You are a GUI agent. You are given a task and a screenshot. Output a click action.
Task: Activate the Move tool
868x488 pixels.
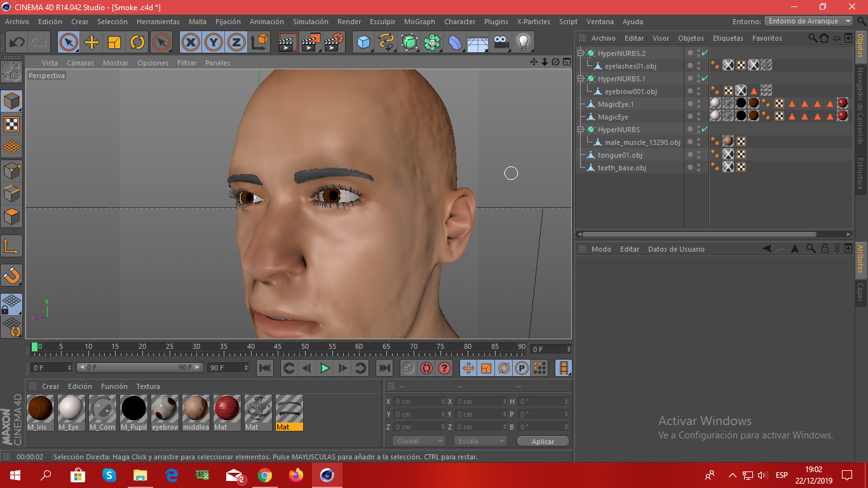92,43
